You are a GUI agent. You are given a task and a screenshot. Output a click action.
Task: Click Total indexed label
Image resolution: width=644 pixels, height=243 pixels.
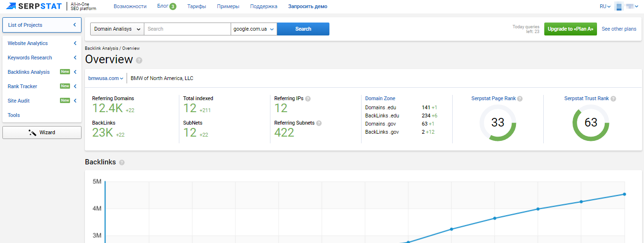198,98
